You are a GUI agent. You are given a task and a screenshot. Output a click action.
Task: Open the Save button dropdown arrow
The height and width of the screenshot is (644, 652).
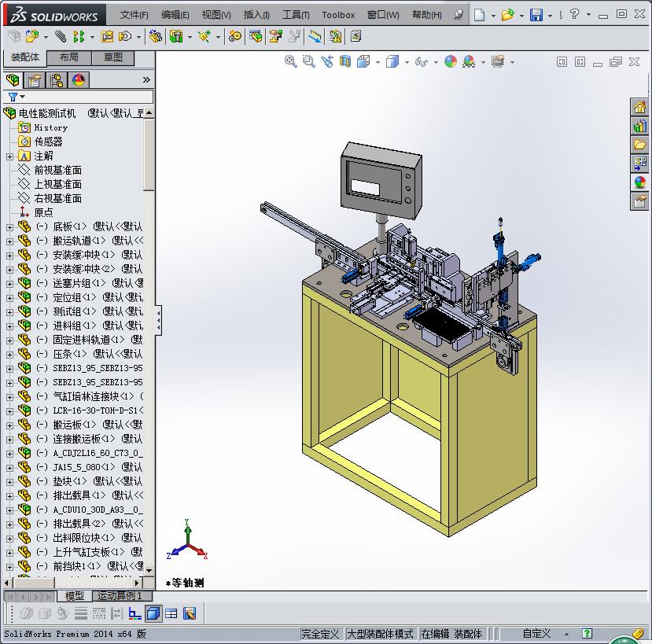pos(550,16)
